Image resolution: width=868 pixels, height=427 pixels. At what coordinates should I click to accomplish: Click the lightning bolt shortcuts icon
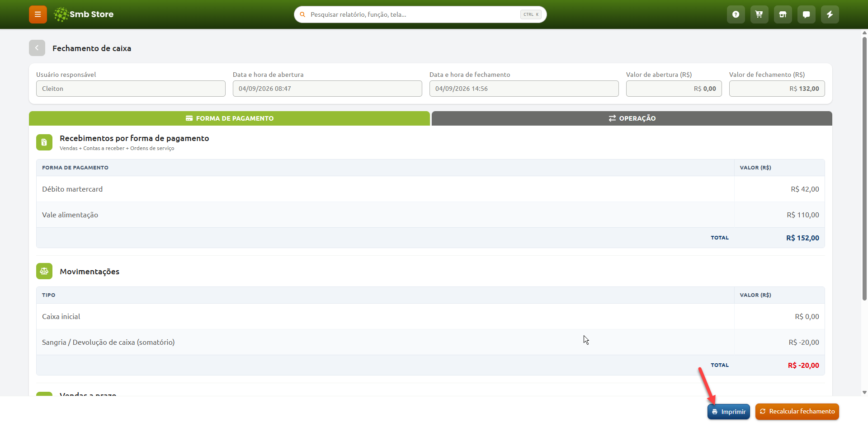click(x=830, y=14)
